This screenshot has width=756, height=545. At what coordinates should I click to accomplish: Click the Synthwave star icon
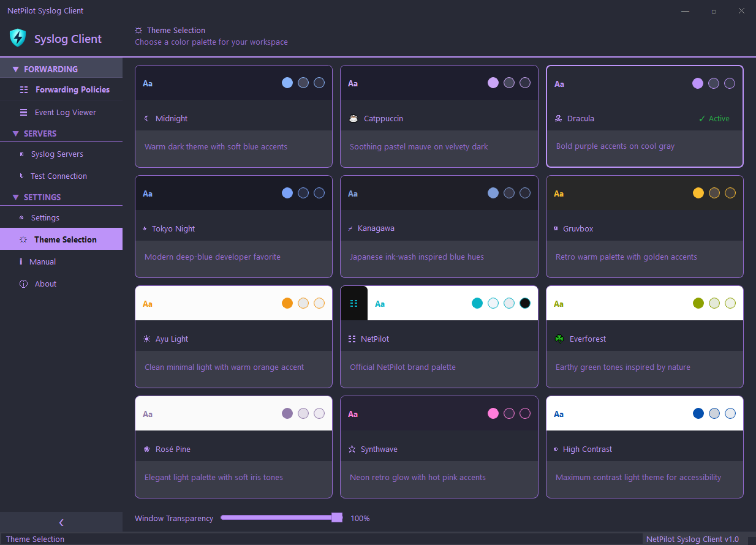[x=352, y=449]
